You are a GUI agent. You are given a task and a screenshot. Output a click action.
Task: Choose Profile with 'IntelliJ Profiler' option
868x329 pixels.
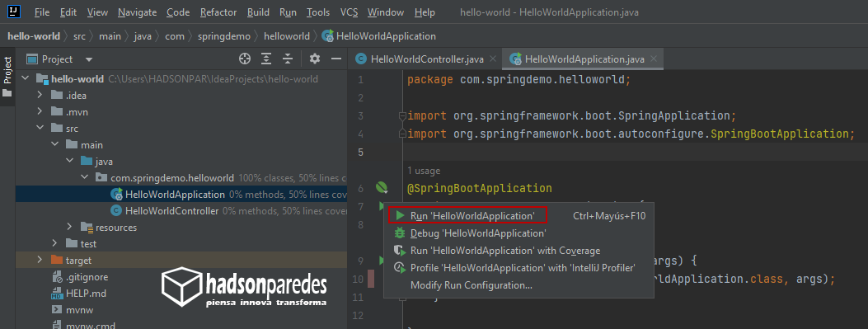point(518,268)
